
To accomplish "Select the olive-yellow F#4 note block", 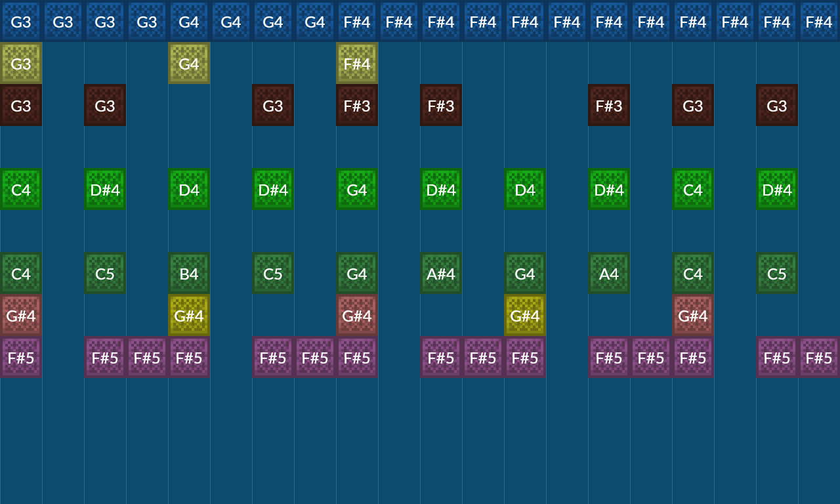I will (x=357, y=63).
